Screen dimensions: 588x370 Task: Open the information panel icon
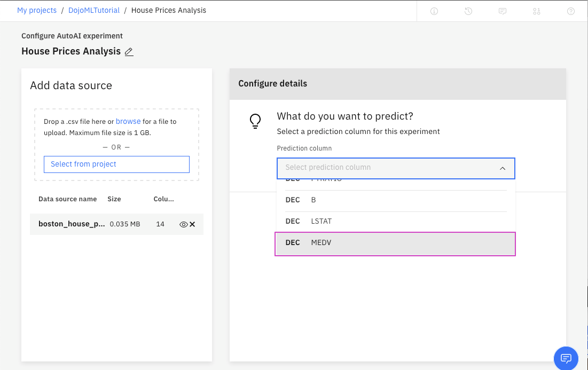tap(434, 11)
